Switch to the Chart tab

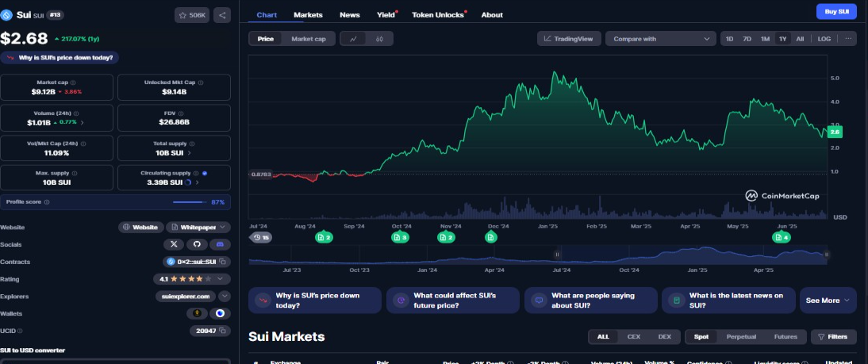[267, 15]
